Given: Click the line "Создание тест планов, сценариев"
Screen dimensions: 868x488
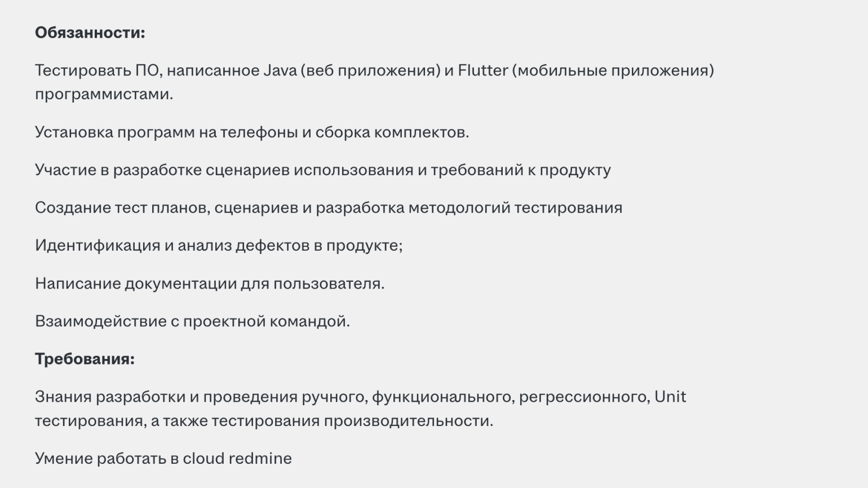Looking at the screenshot, I should [x=328, y=208].
